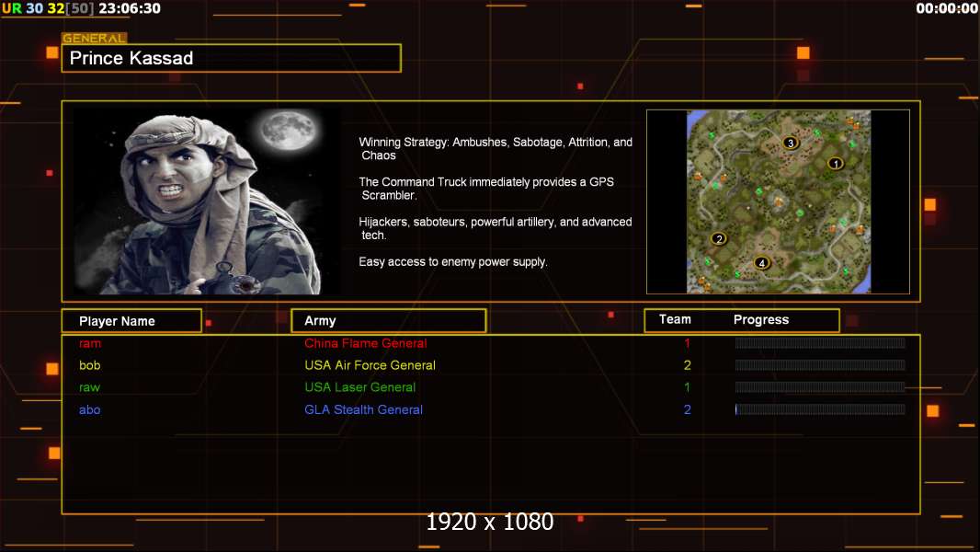Click the 23:06:30 clock at top left
980x552 pixels.
pos(129,8)
